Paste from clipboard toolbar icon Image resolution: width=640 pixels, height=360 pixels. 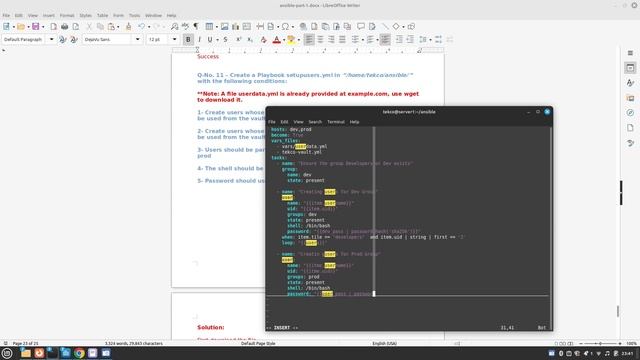click(111, 27)
